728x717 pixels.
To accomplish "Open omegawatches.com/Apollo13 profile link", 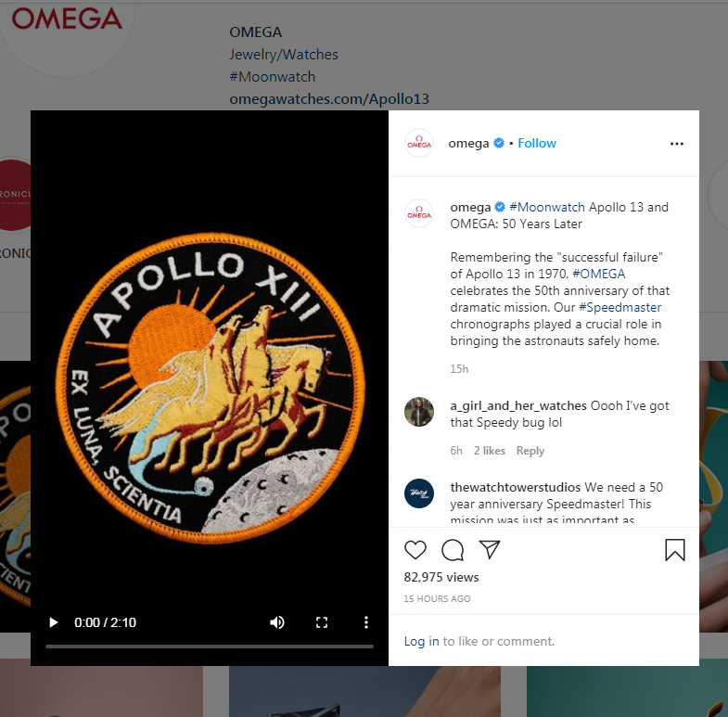I will 329,99.
